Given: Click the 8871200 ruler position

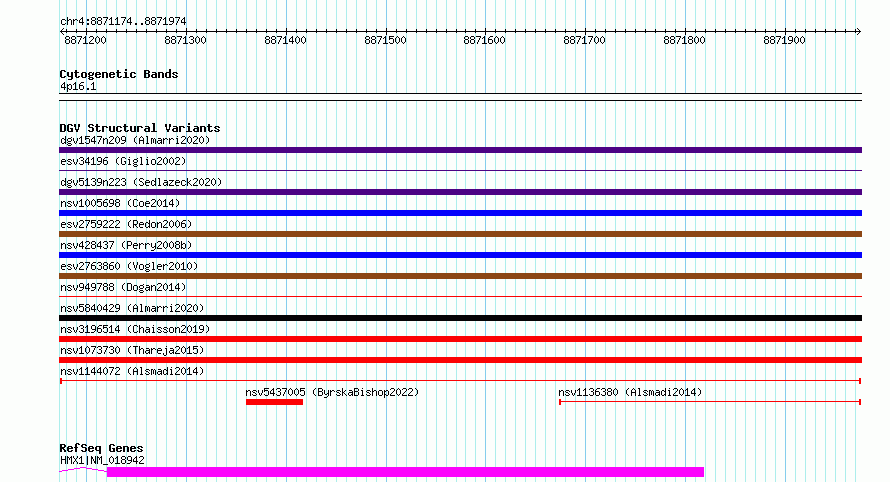Looking at the screenshot, I should tap(85, 40).
